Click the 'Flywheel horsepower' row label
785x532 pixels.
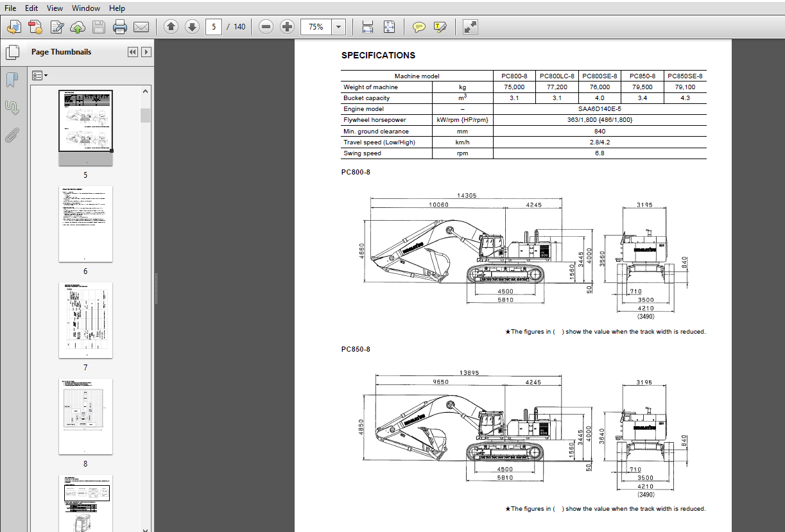[374, 120]
